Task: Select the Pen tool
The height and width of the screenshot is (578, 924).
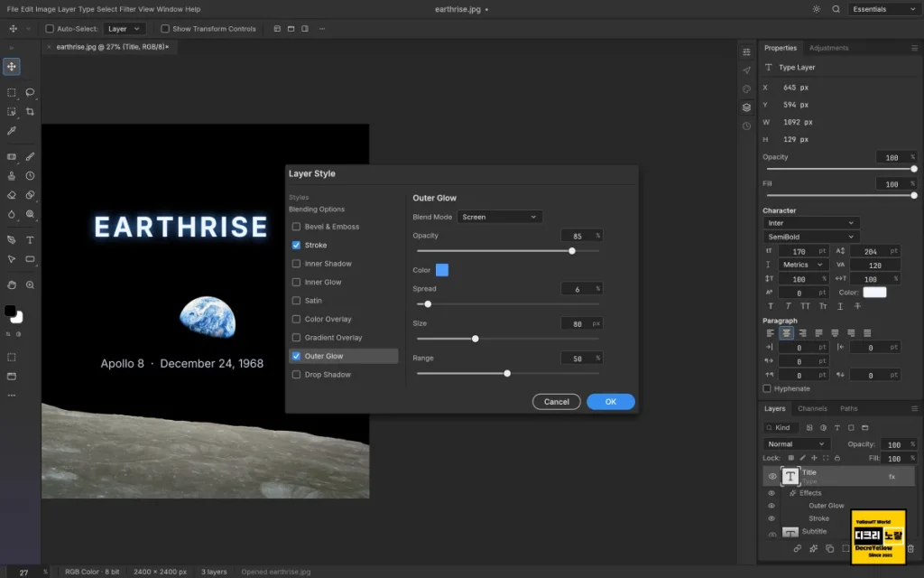Action: click(11, 240)
